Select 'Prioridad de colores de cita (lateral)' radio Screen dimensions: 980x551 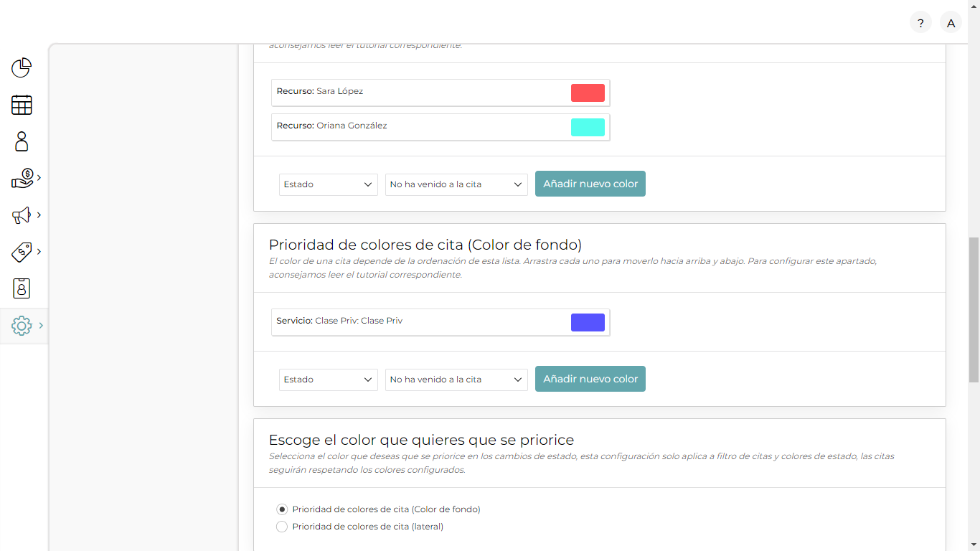(282, 527)
